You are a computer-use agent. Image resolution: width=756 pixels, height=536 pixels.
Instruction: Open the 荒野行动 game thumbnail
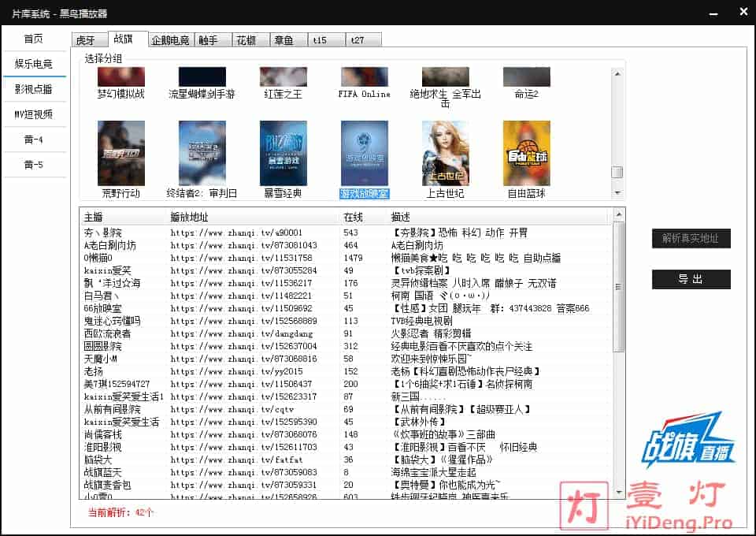click(x=121, y=154)
